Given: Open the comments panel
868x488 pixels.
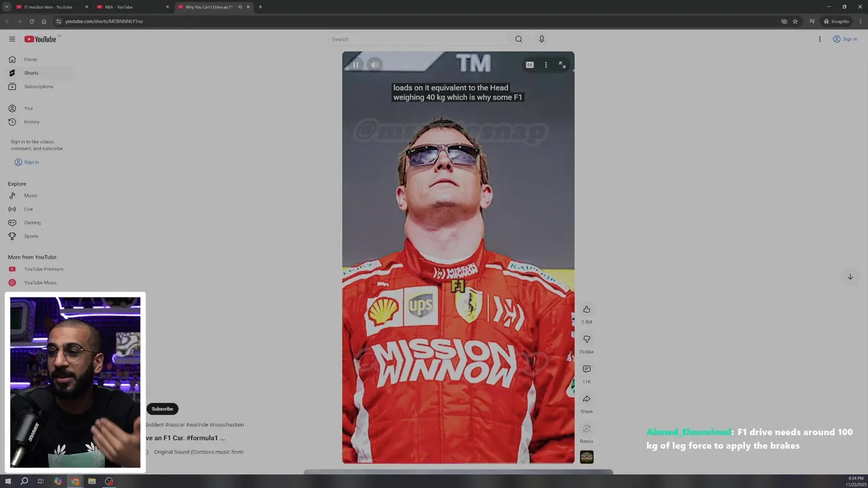Looking at the screenshot, I should [x=587, y=369].
